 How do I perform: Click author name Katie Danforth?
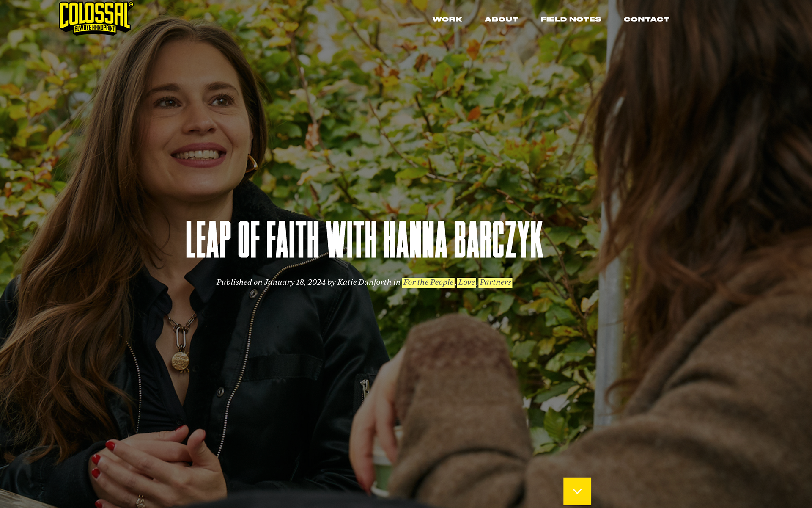point(364,282)
